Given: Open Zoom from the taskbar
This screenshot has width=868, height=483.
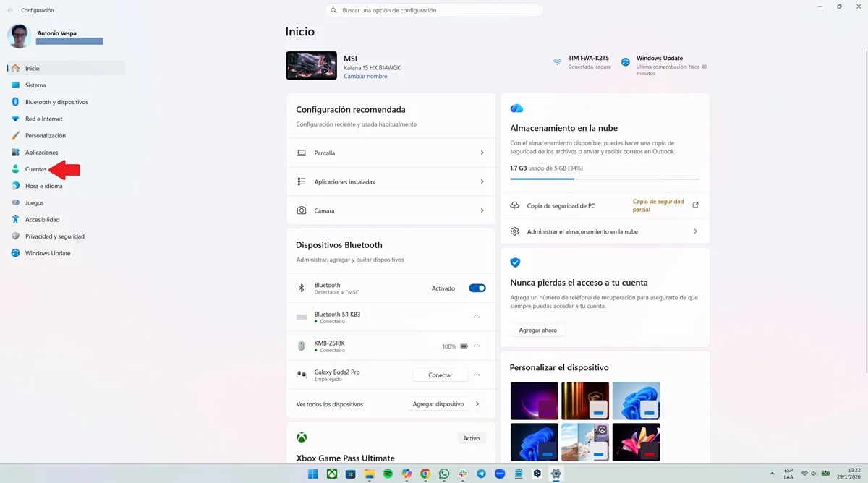Looking at the screenshot, I should click(500, 474).
